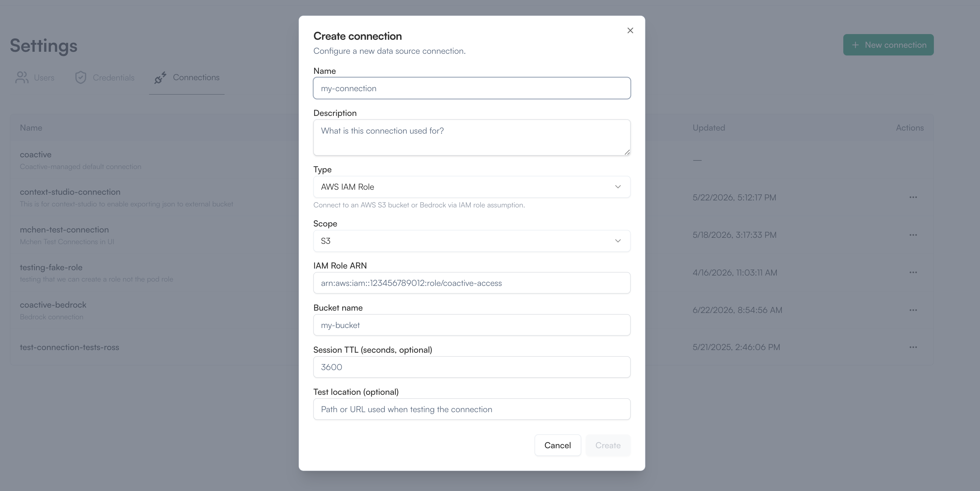
Task: Click the Updated column header
Action: click(709, 128)
